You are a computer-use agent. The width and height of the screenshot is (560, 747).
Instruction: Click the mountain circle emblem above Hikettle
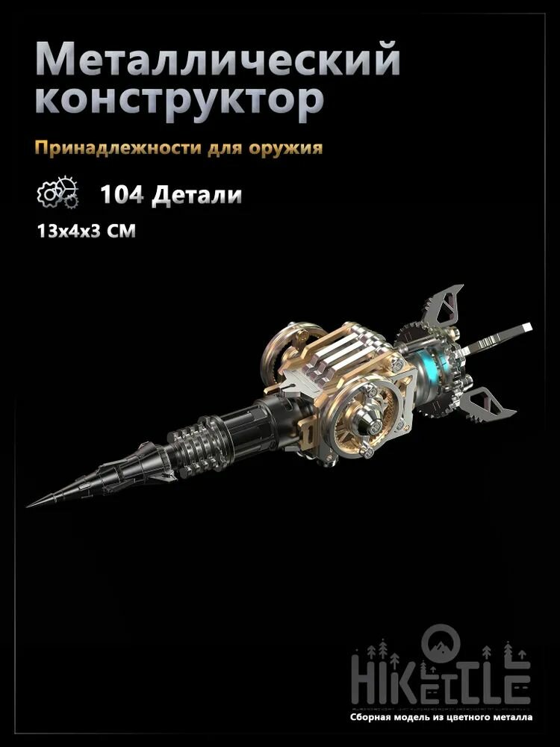coord(441,642)
